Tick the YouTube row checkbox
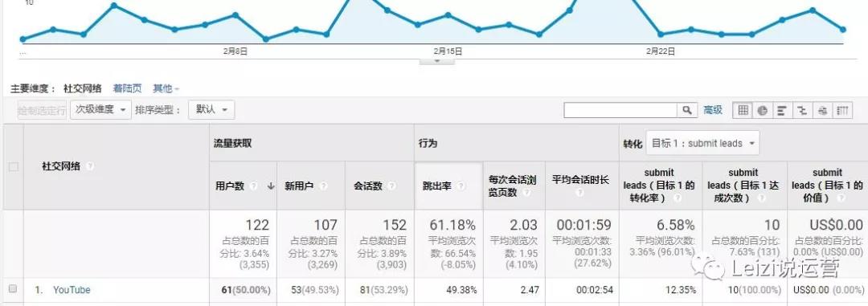 point(14,289)
